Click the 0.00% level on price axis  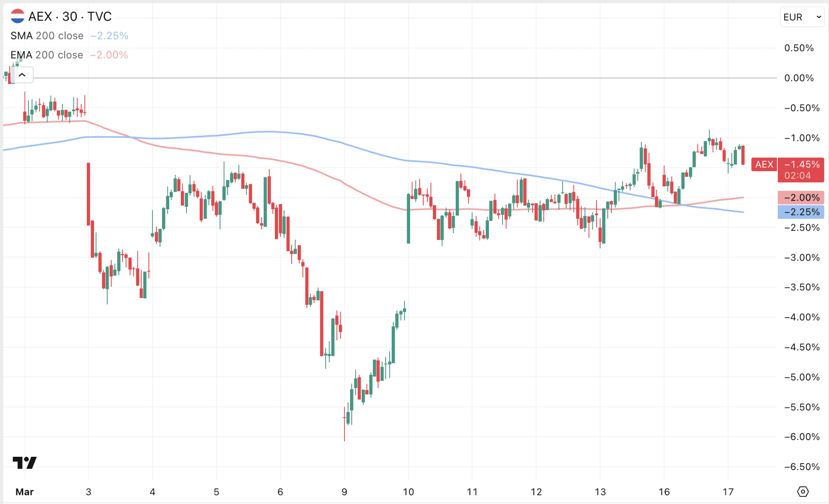point(799,78)
